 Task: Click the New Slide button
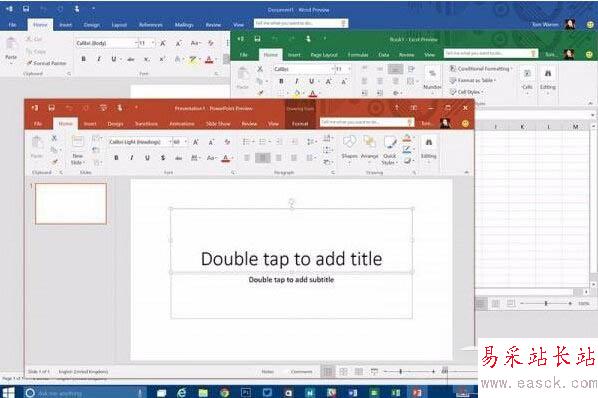[x=77, y=150]
